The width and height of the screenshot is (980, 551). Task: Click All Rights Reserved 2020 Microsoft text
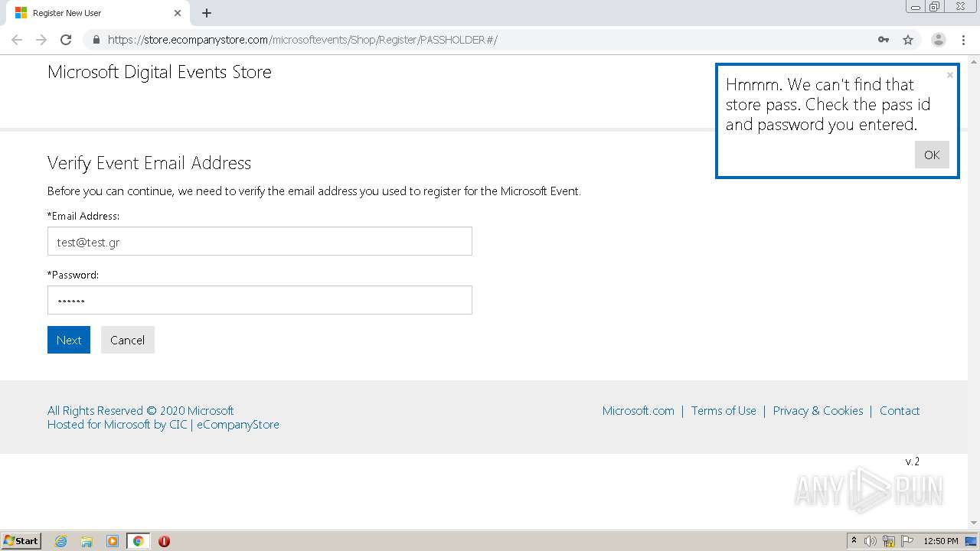coord(141,411)
